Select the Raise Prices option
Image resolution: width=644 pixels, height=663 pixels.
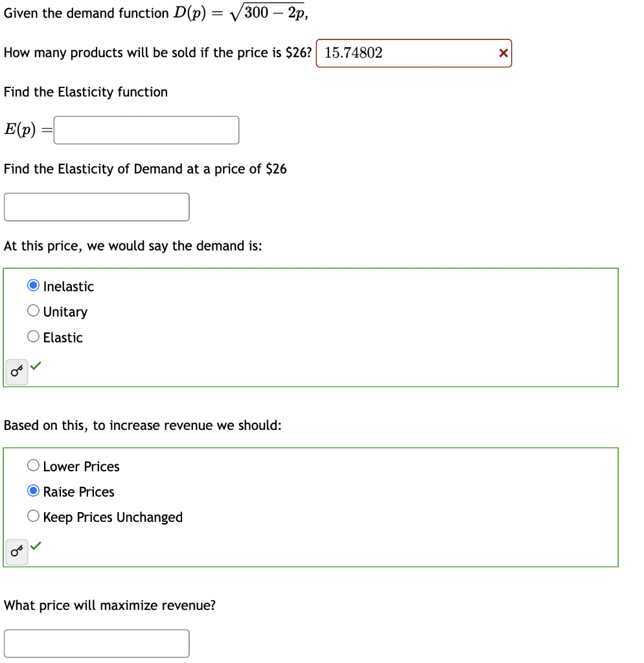33,491
